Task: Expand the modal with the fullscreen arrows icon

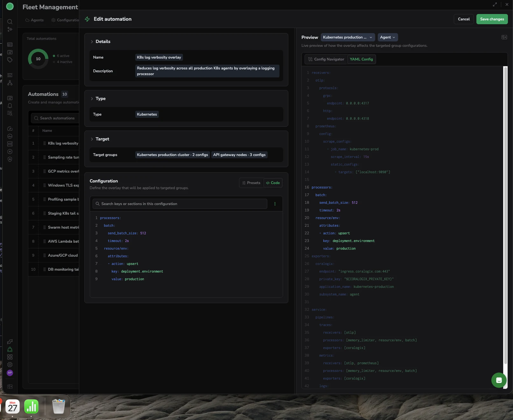Action: tap(495, 4)
